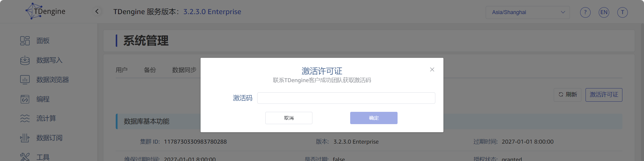Open the 面板 dashboard icon
The height and width of the screenshot is (161, 644).
25,41
